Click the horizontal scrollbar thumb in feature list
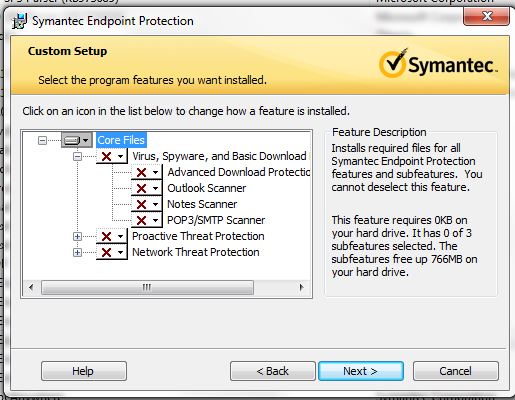The width and height of the screenshot is (515, 400). pyautogui.click(x=147, y=287)
